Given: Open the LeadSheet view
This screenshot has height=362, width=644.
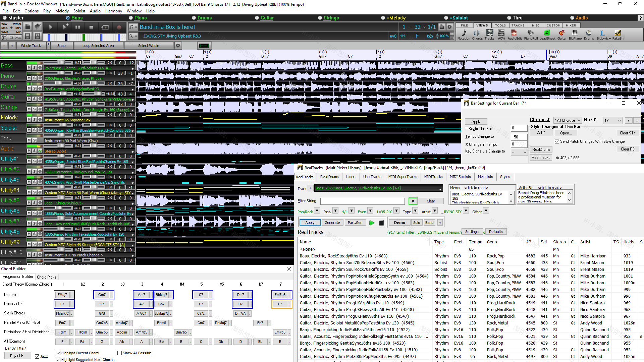Looking at the screenshot, I should pos(547,34).
